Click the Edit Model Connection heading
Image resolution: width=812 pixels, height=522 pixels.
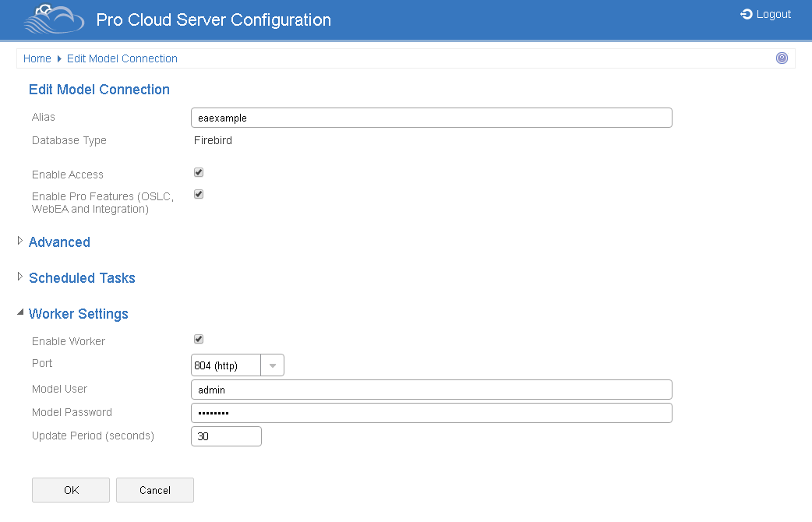(99, 90)
